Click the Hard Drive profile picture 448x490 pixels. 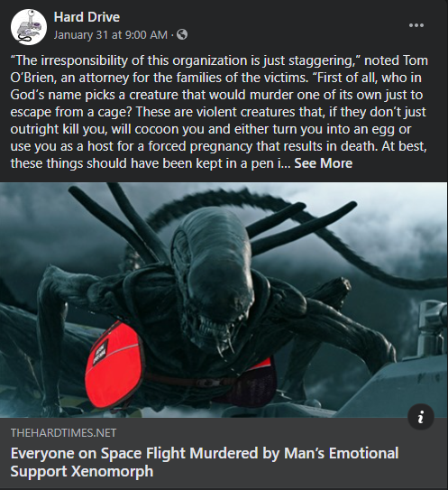click(29, 26)
